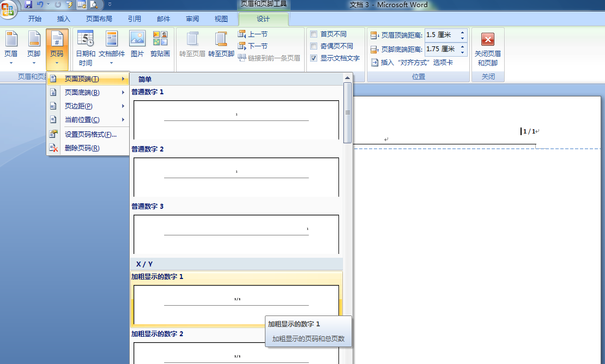Click 转至页眉 go to header
Viewport: 605px width, 364px height.
(x=192, y=44)
